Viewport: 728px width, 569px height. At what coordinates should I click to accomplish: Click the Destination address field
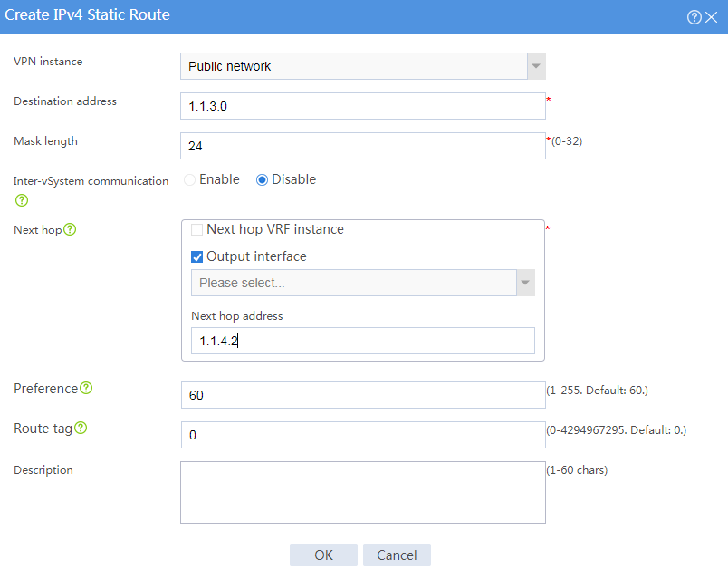362,106
